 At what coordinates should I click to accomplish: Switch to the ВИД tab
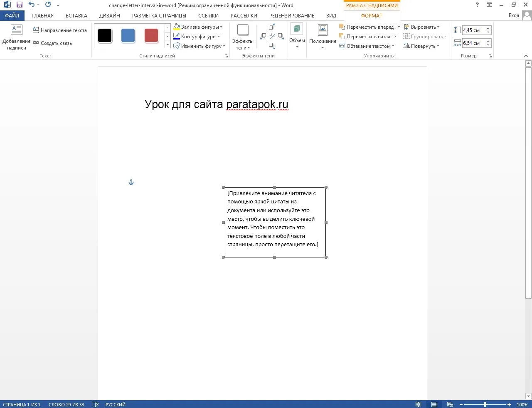(x=331, y=15)
